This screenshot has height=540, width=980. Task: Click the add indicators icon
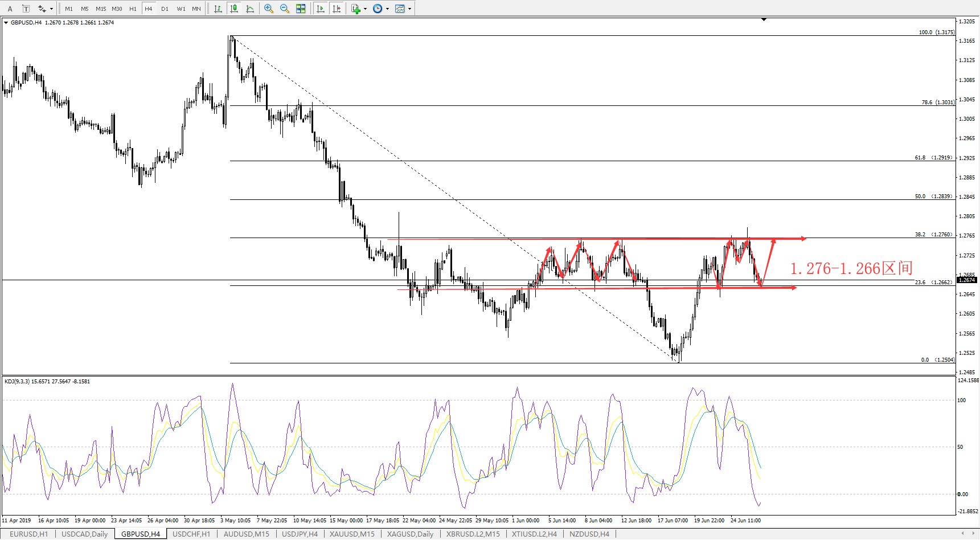pyautogui.click(x=356, y=9)
